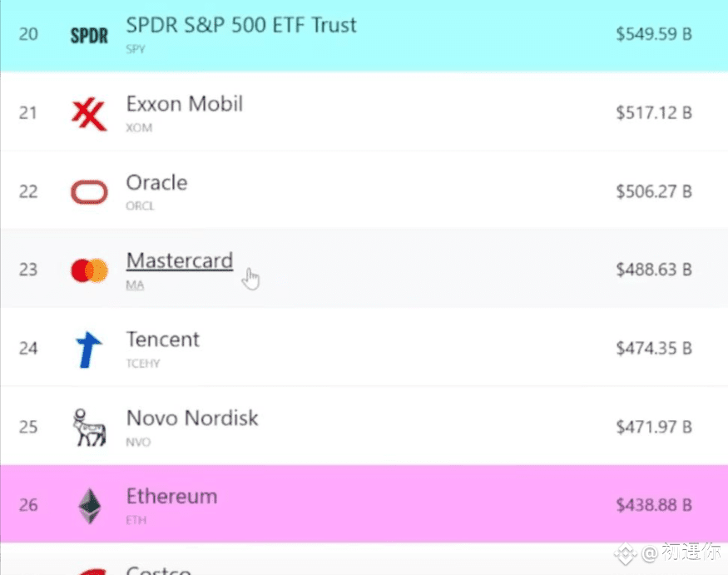The image size is (728, 575).
Task: Click the Mastercard circles logo
Action: click(x=89, y=270)
